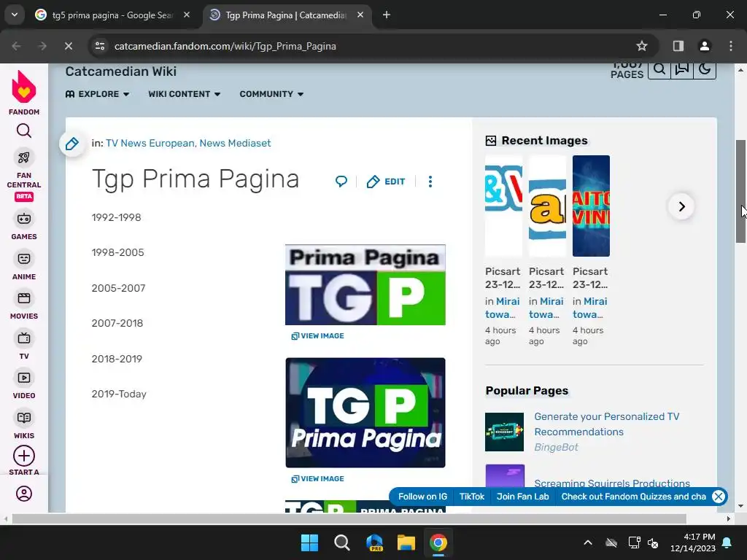Open Catcamedian Wiki title link
The image size is (747, 560).
tap(121, 71)
